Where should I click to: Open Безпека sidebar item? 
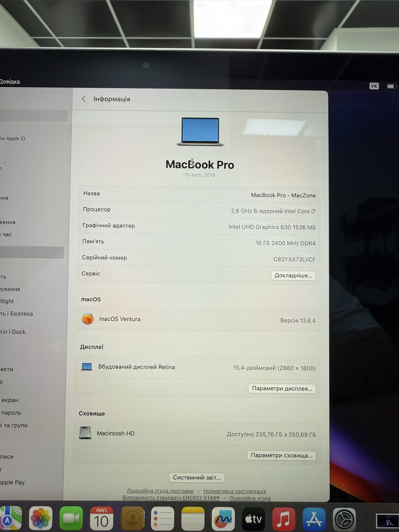click(16, 314)
